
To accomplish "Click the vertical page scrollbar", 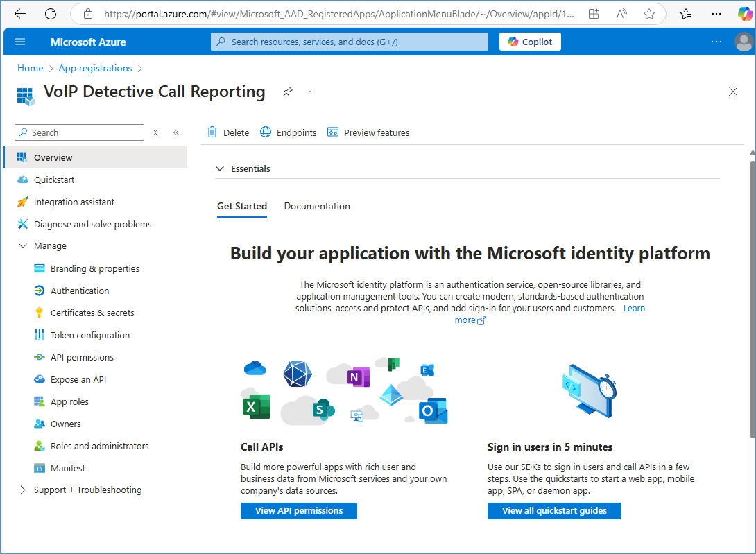I will pos(752,299).
